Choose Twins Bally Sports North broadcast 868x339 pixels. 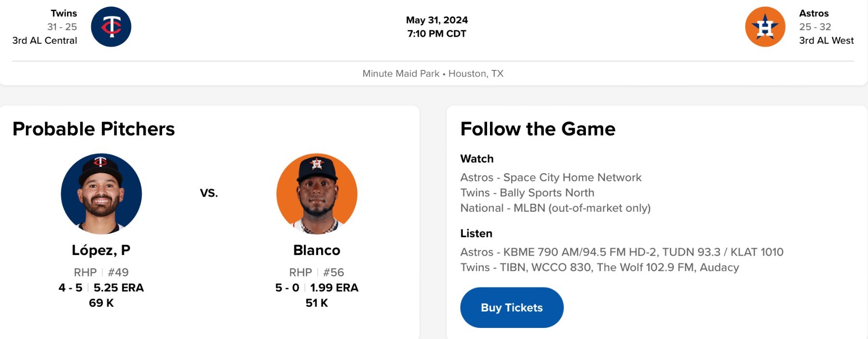tap(527, 193)
